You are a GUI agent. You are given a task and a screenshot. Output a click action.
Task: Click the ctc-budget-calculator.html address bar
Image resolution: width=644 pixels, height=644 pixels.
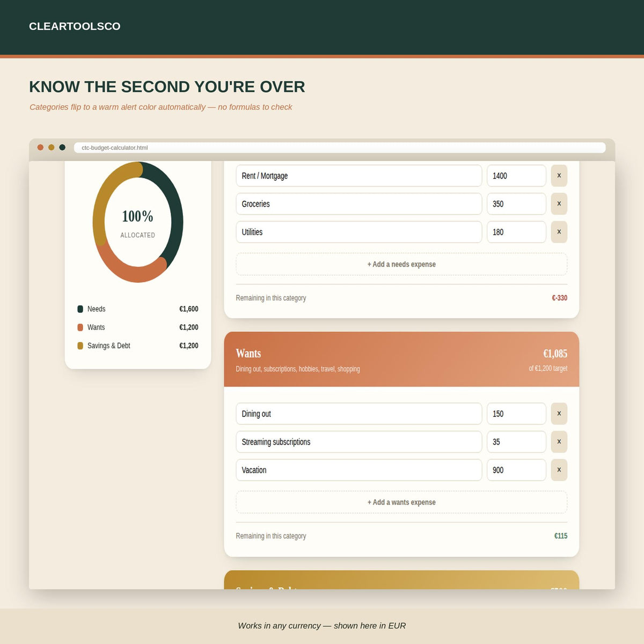(x=340, y=148)
